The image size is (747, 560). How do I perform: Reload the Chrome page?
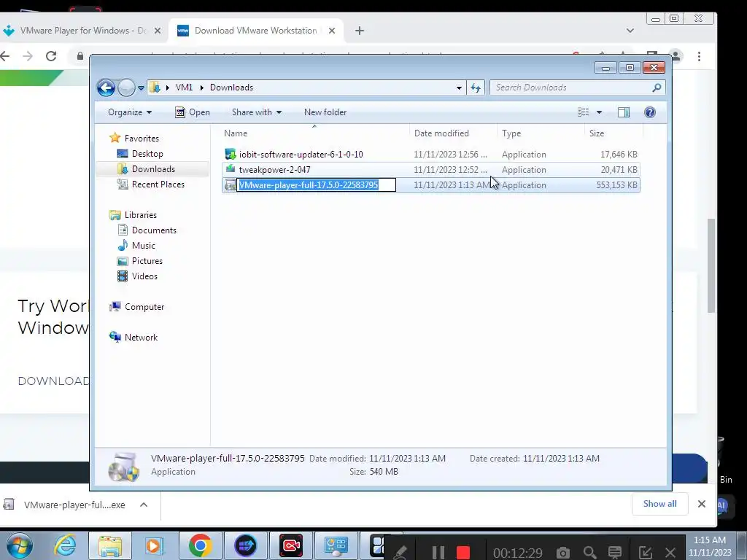51,56
